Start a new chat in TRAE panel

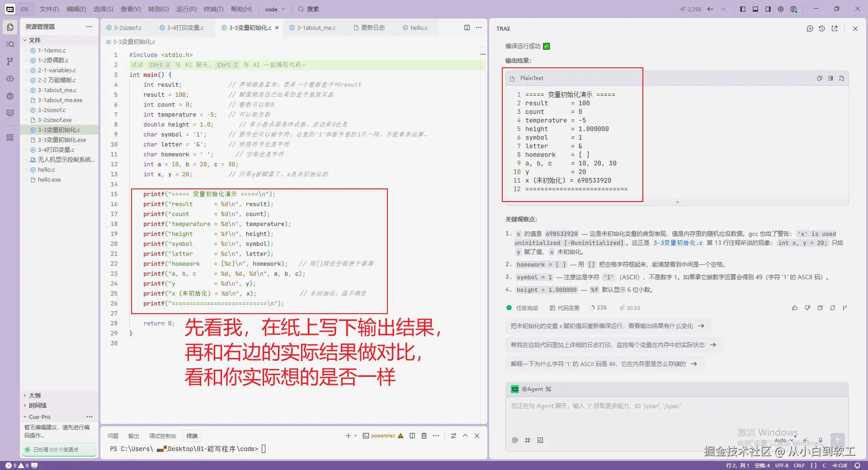click(810, 28)
